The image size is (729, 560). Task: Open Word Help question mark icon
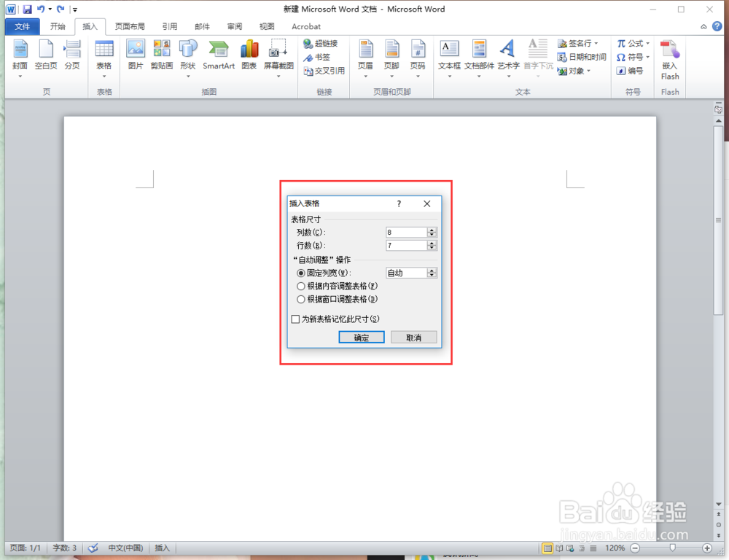pyautogui.click(x=717, y=26)
